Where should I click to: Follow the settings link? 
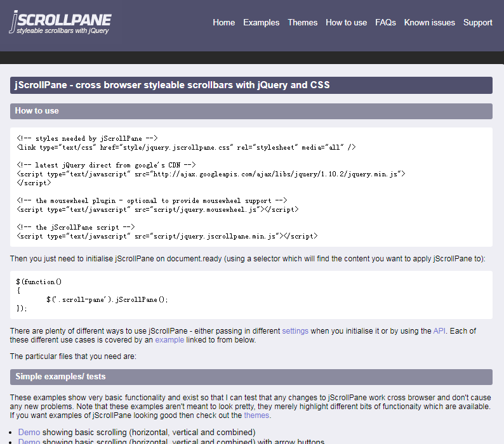(295, 331)
